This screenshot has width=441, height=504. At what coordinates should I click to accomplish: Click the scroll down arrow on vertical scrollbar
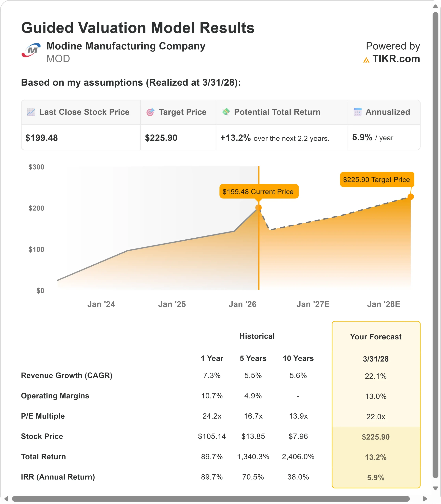[x=435, y=488]
